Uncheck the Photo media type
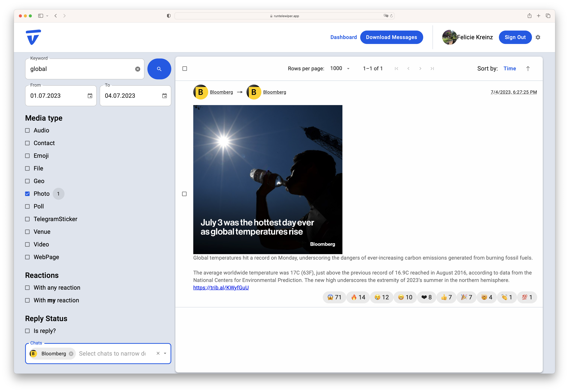 [x=27, y=194]
